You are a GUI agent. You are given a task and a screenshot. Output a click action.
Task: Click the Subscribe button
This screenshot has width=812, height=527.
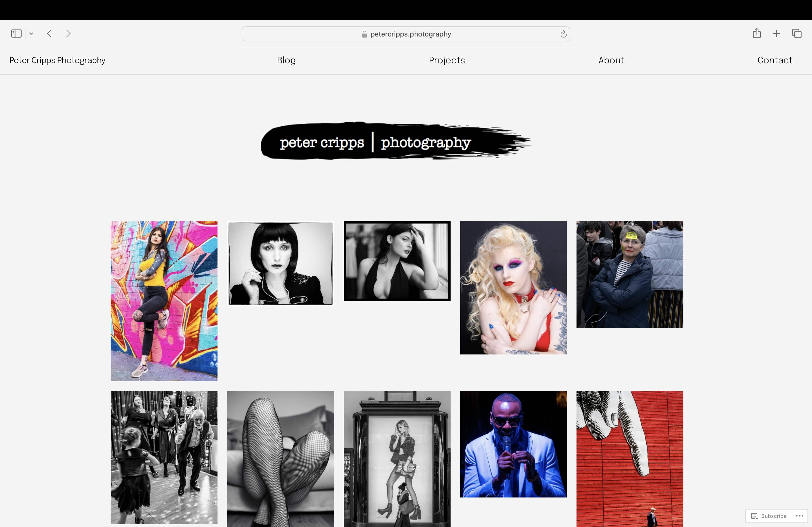pos(769,516)
